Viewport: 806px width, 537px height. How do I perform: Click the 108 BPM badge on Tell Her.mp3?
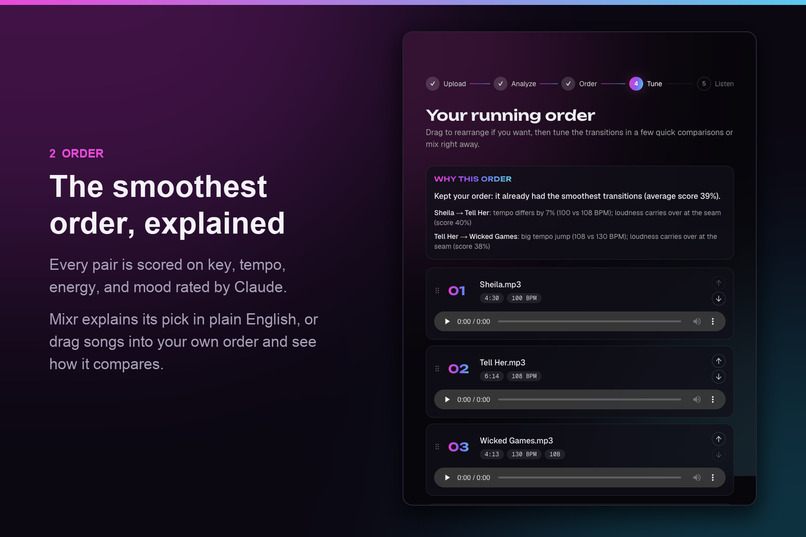tap(524, 376)
